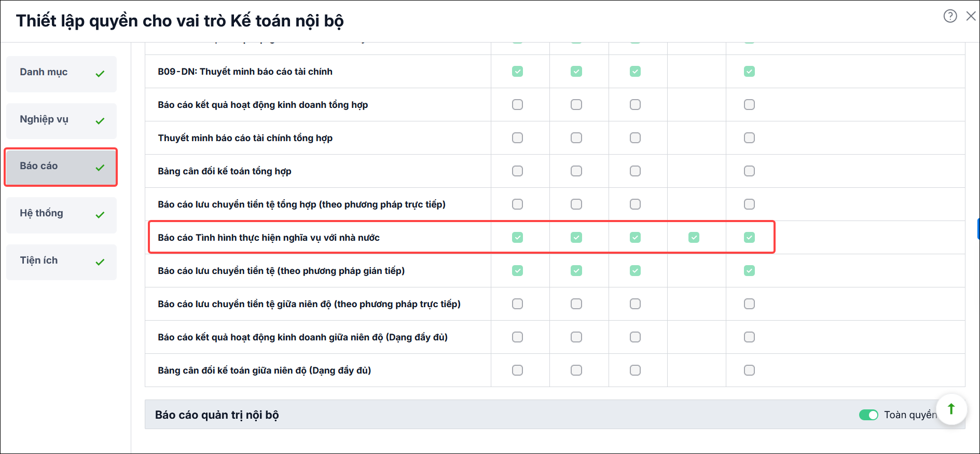
Task: Close the permission setup dialog
Action: [971, 16]
